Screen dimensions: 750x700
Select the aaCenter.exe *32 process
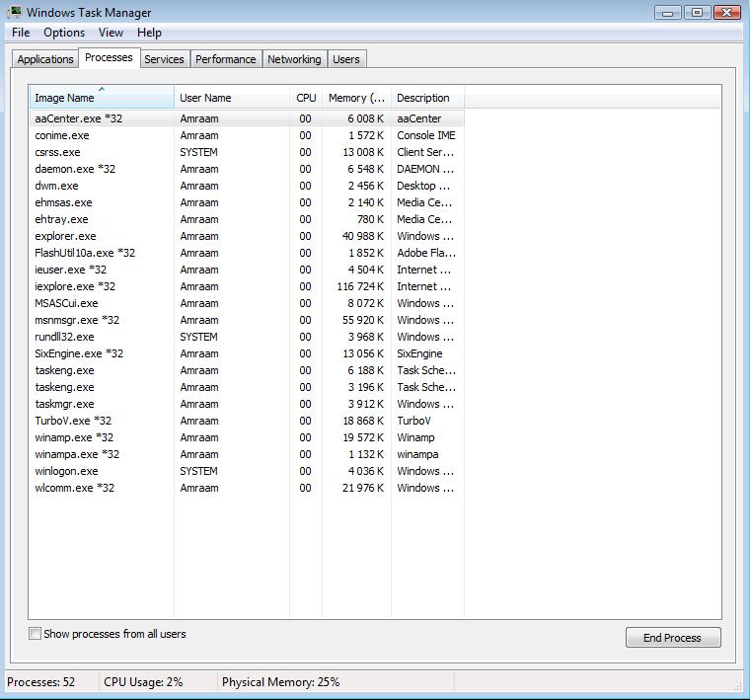pyautogui.click(x=247, y=118)
